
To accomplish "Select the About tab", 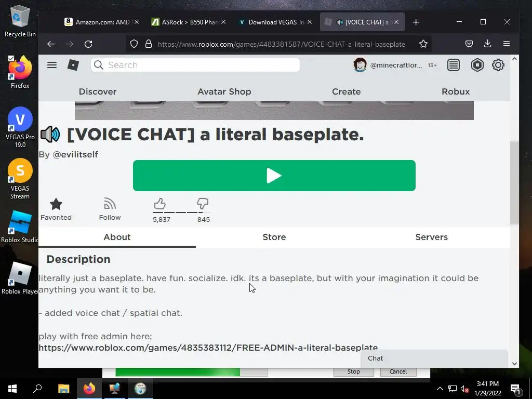I will (117, 237).
